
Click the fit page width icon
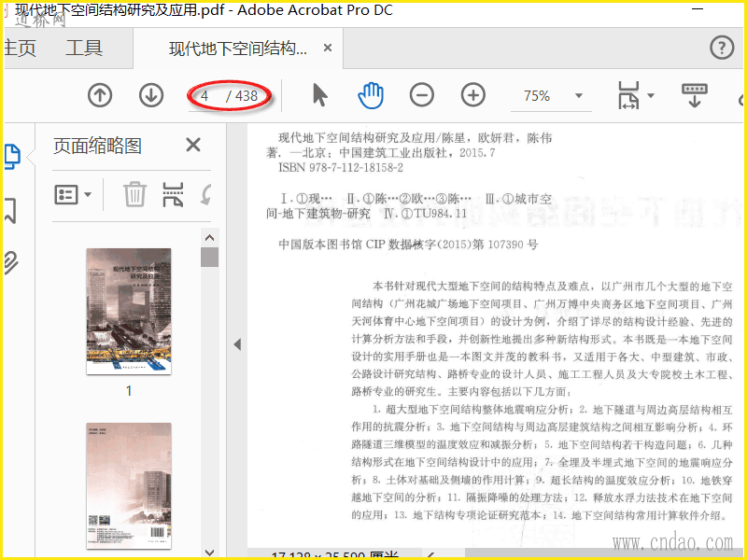(x=628, y=95)
